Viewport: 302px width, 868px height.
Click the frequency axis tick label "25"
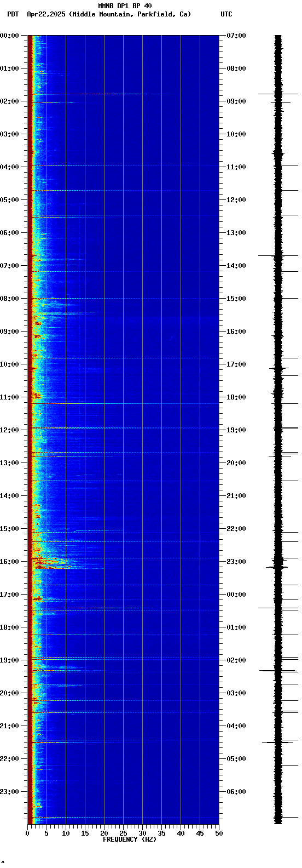(123, 833)
